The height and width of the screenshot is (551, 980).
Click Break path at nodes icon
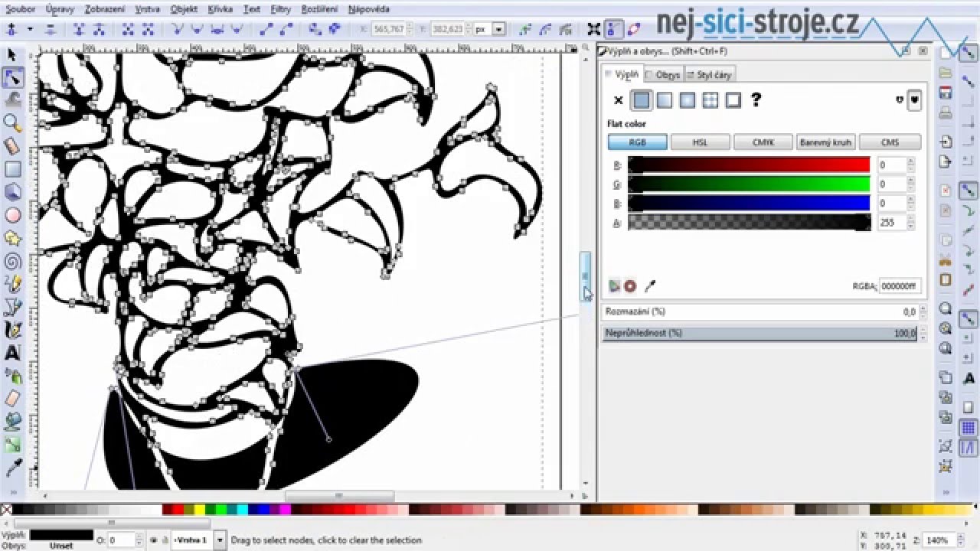[x=98, y=29]
